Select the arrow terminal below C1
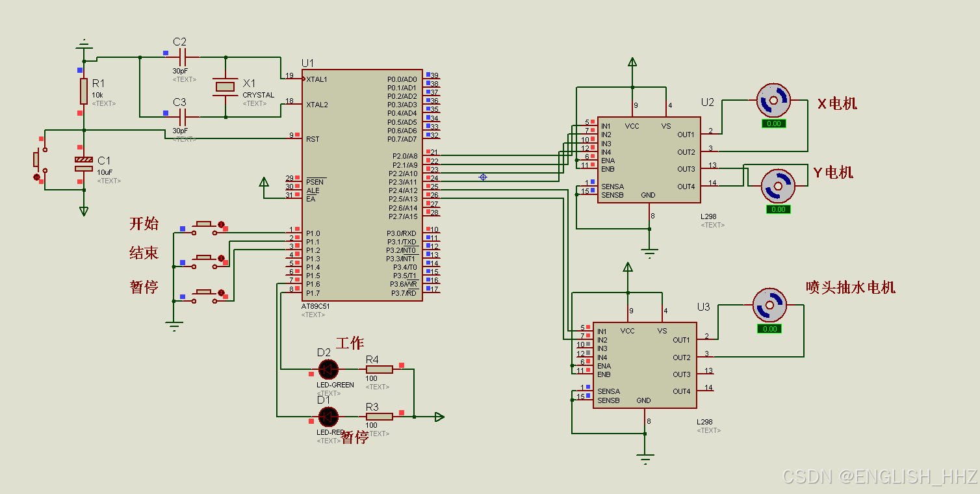980x494 pixels. pos(84,211)
